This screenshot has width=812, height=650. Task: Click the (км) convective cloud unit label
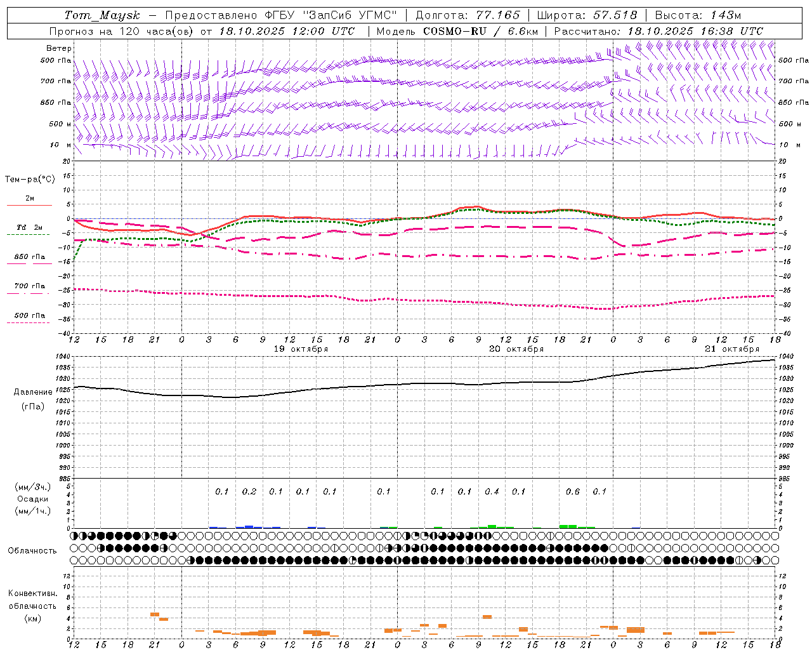33,618
